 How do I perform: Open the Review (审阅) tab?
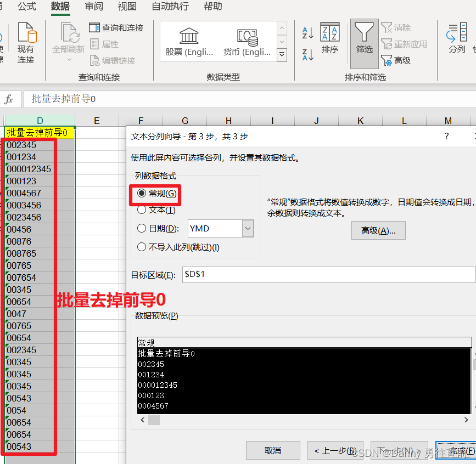point(94,6)
